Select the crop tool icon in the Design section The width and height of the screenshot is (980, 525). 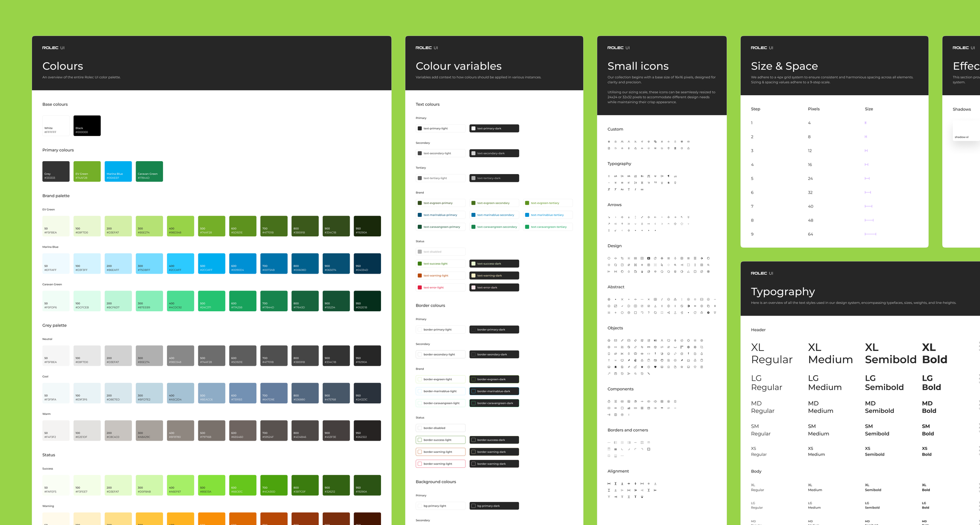[622, 258]
